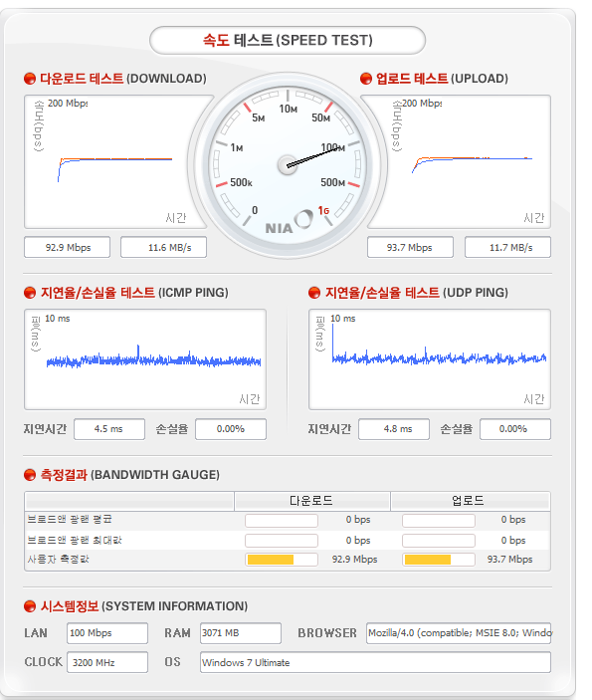Select the 11.7 MB/s upload result box
Screen dimensions: 592x700
[x=507, y=247]
